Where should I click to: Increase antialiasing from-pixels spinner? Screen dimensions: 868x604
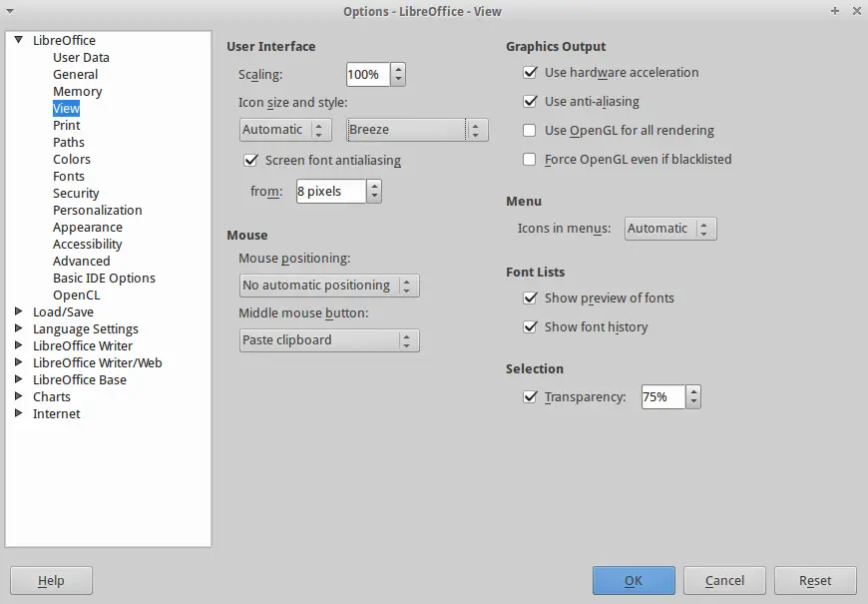pos(374,186)
